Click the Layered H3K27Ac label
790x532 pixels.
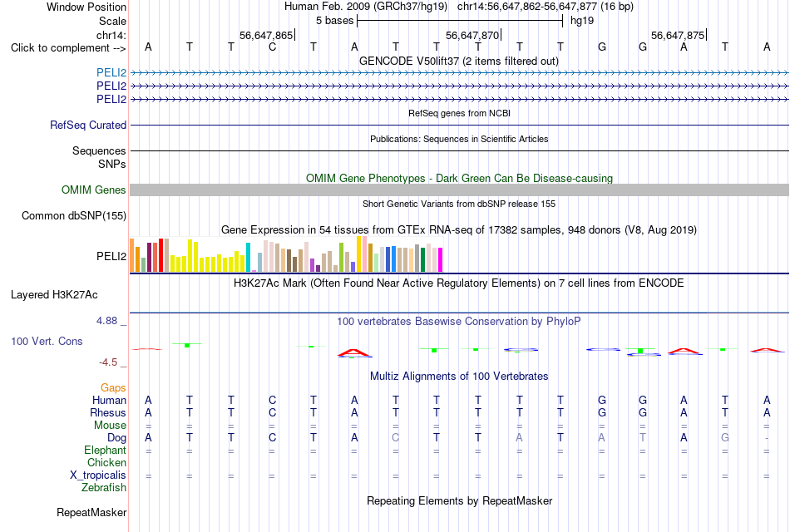(x=54, y=295)
